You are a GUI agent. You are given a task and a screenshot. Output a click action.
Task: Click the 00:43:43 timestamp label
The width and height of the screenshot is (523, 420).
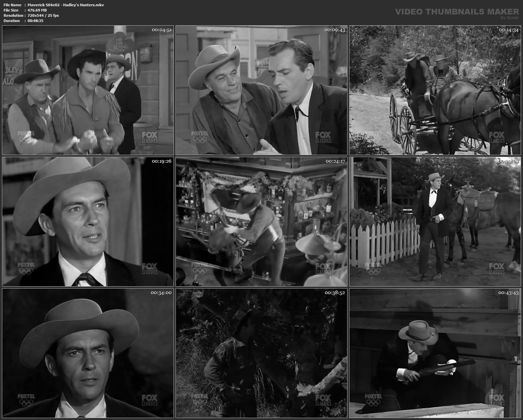pos(509,292)
